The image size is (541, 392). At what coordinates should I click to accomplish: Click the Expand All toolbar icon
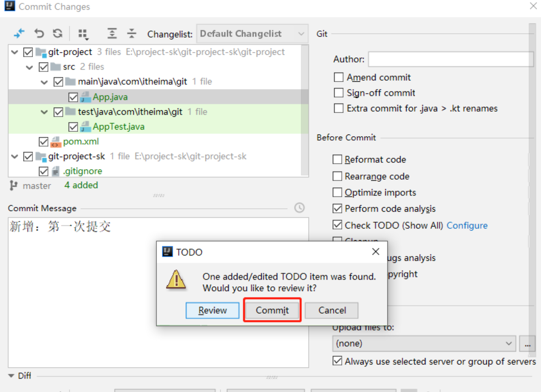click(x=112, y=34)
